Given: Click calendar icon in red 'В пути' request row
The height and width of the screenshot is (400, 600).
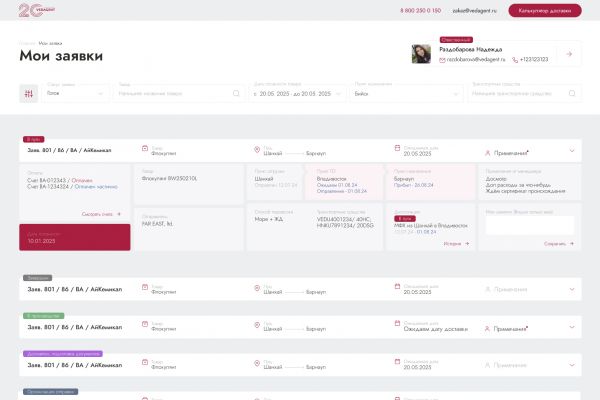Looking at the screenshot, I should 397,148.
